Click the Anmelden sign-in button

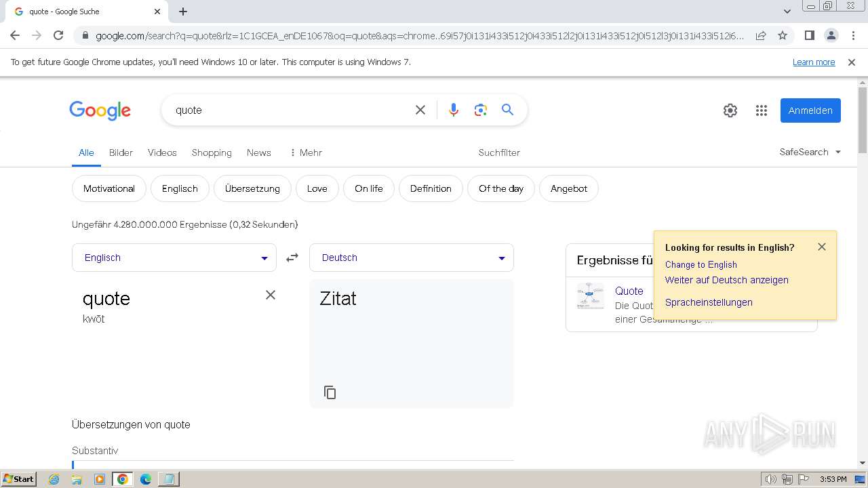coord(810,110)
